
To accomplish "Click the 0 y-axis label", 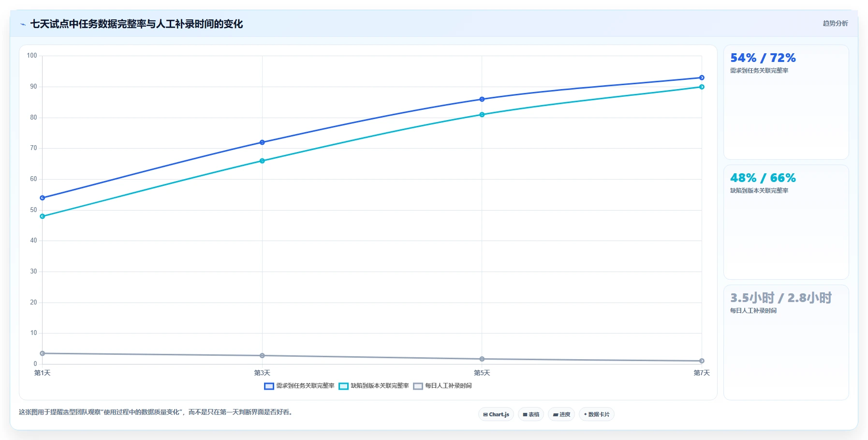I will [35, 364].
